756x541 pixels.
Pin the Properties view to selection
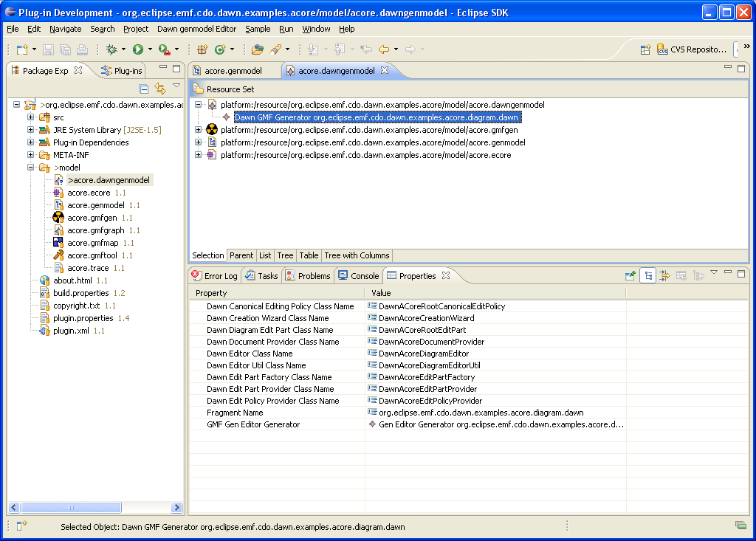(x=630, y=276)
